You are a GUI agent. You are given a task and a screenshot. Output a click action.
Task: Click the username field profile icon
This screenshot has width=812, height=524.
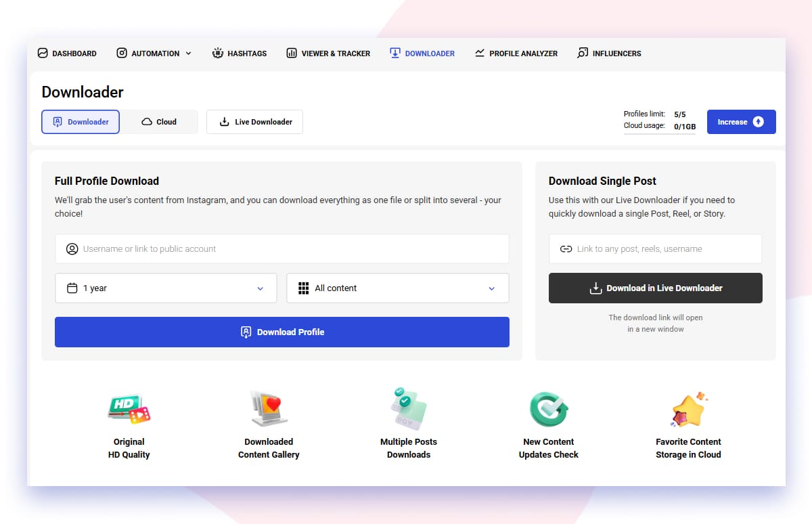point(72,248)
